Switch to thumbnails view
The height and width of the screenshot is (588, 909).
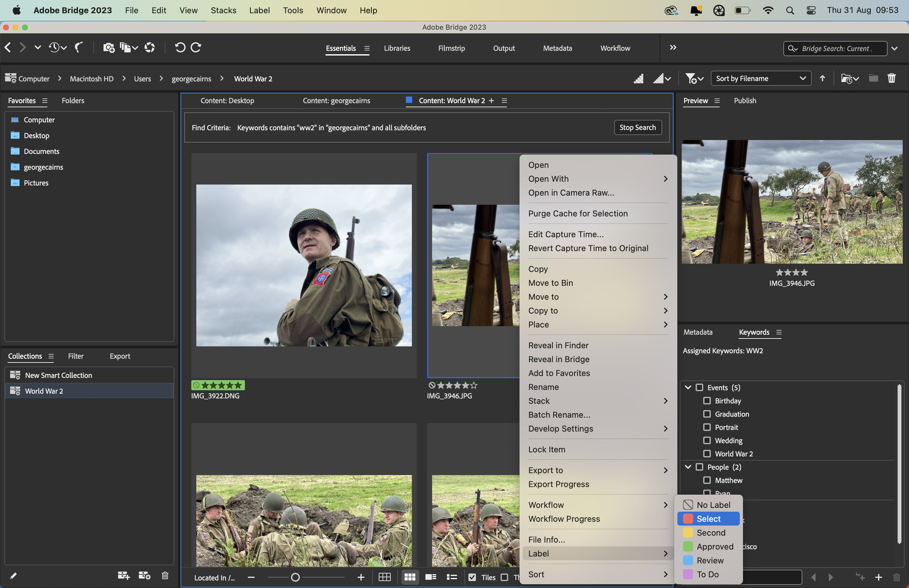410,577
